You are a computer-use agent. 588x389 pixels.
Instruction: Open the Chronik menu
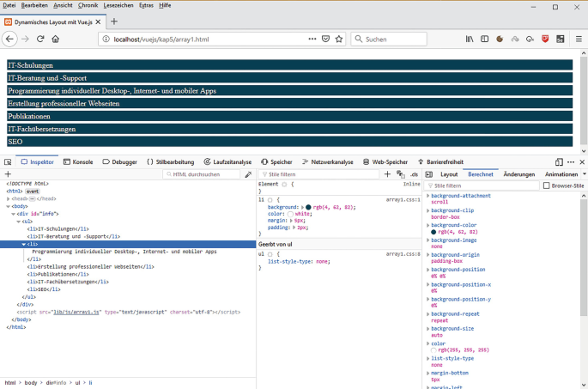point(88,5)
